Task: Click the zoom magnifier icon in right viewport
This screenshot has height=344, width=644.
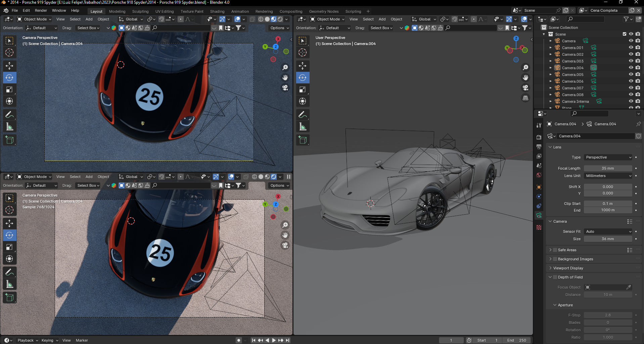Action: click(x=525, y=68)
